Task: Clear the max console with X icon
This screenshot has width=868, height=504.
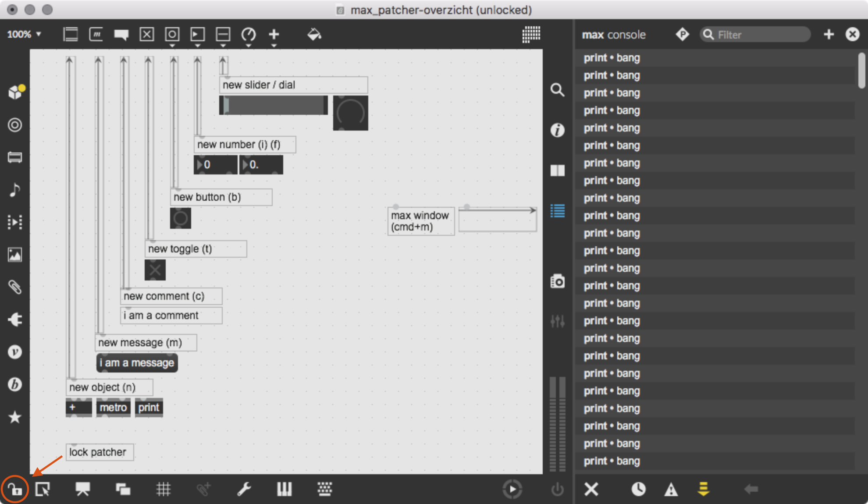Action: (x=591, y=489)
